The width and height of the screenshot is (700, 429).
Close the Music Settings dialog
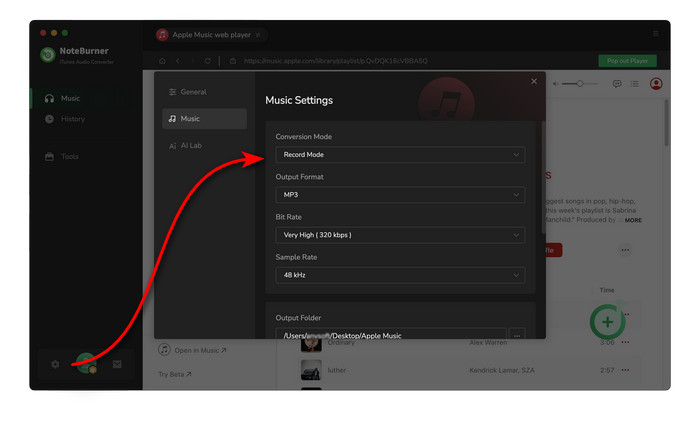click(x=534, y=81)
